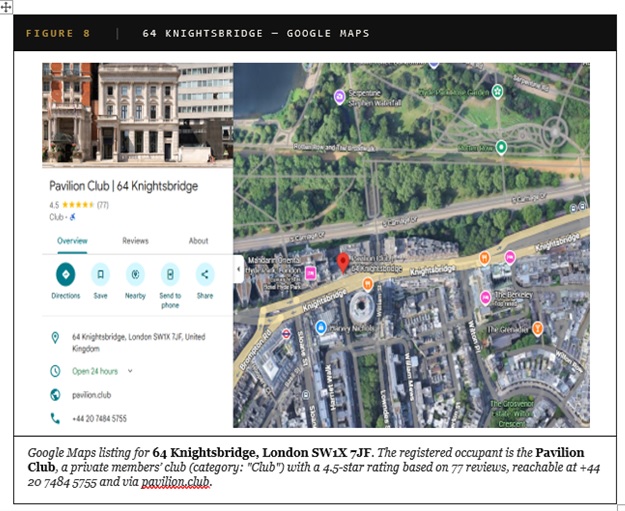Open the About tab
This screenshot has height=511, width=625.
point(198,241)
